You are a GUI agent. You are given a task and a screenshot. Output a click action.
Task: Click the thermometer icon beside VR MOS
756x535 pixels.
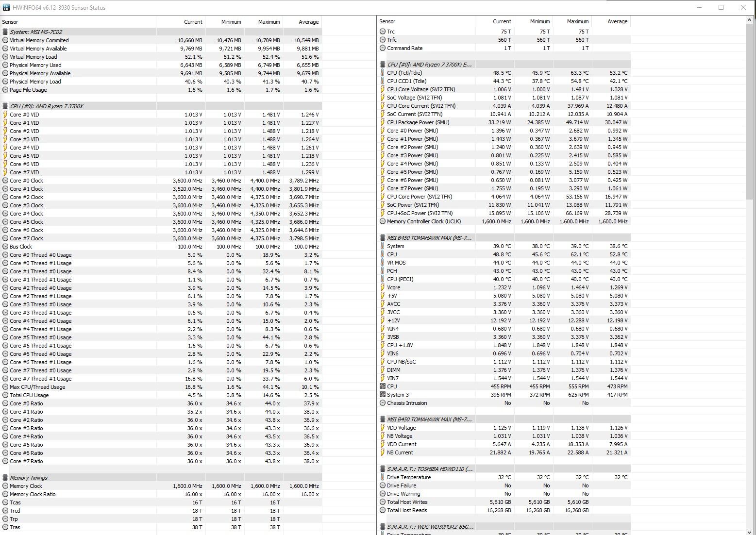[x=383, y=263]
